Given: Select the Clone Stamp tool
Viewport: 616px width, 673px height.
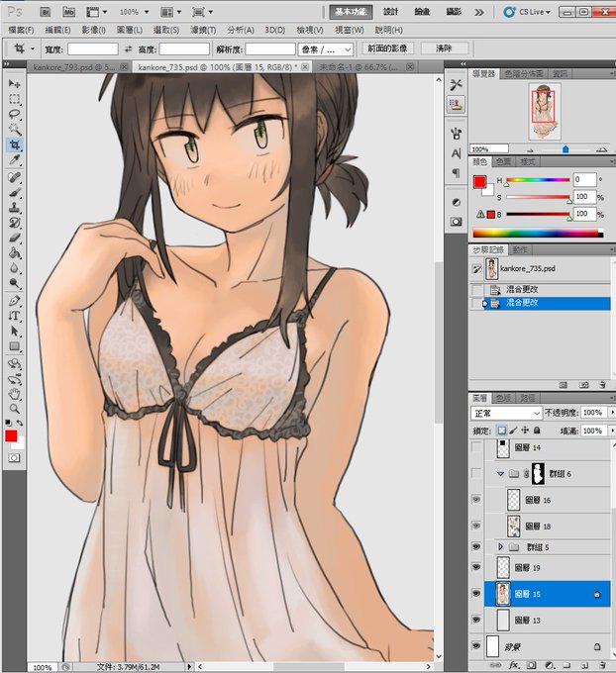Looking at the screenshot, I should pyautogui.click(x=14, y=207).
